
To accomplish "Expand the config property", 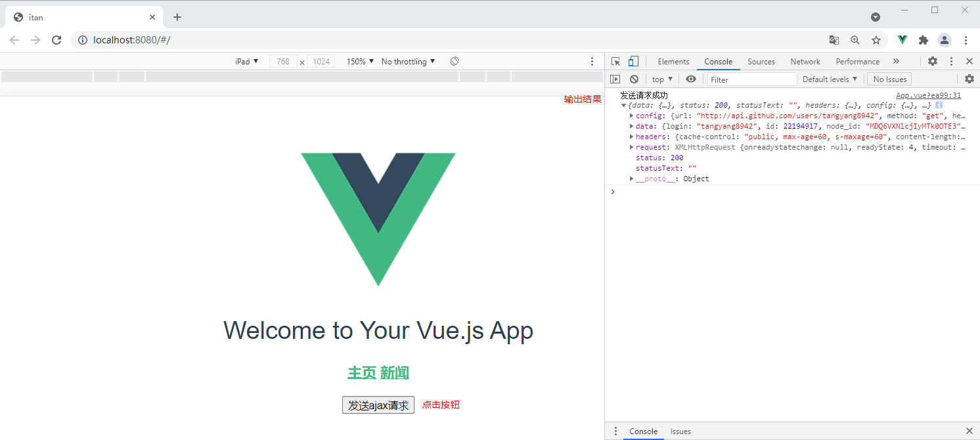I will (x=631, y=116).
